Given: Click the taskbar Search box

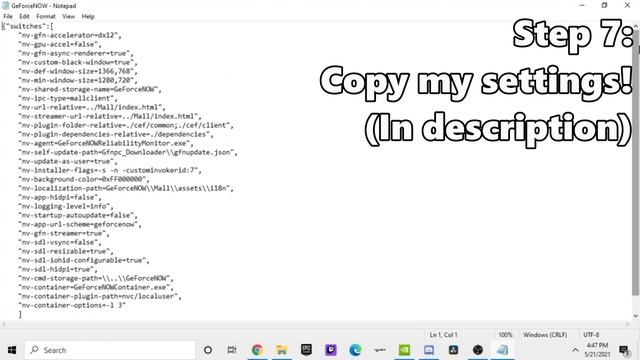Looking at the screenshot, I should click(110, 350).
